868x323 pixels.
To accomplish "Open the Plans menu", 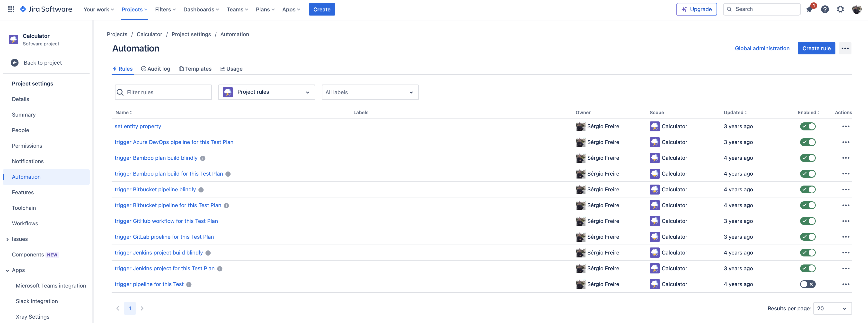I will click(x=265, y=9).
